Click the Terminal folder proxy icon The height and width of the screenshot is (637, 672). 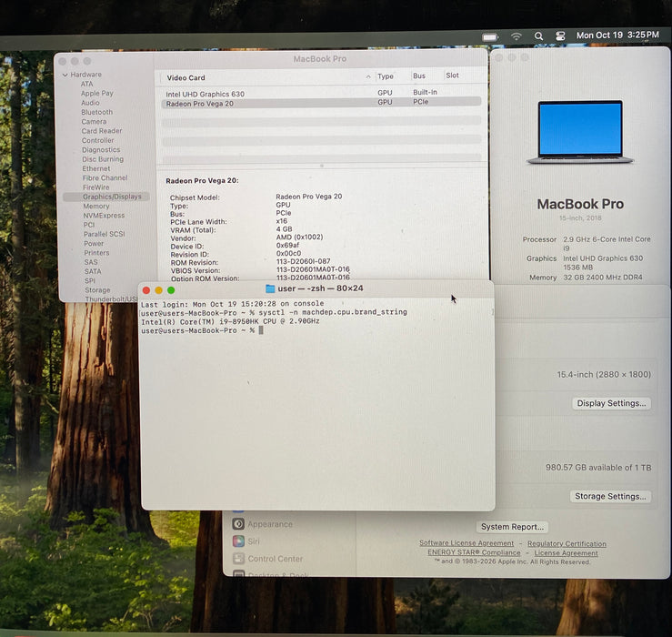(x=270, y=288)
